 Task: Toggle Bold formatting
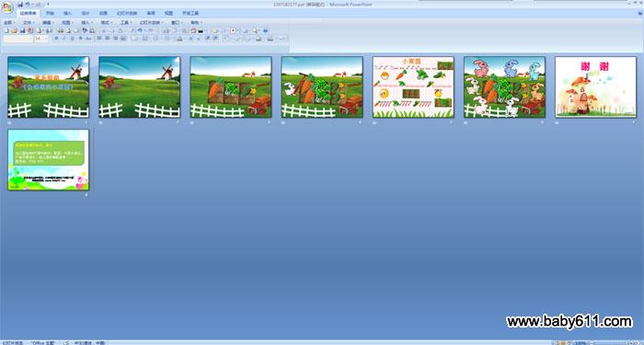[x=57, y=39]
